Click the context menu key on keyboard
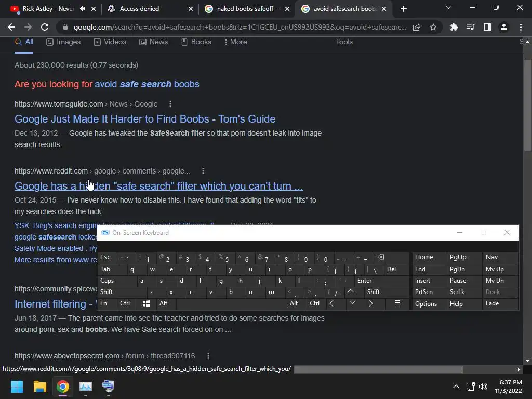The image size is (532, 399). [x=397, y=303]
